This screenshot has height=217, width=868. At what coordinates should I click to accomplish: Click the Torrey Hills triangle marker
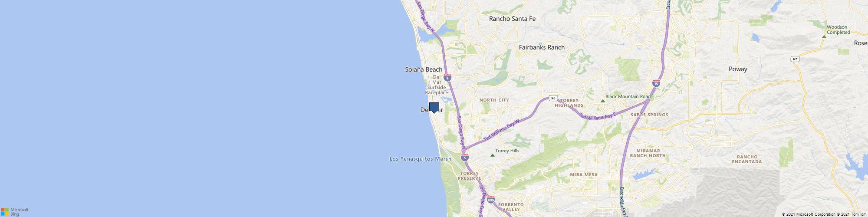[492, 155]
